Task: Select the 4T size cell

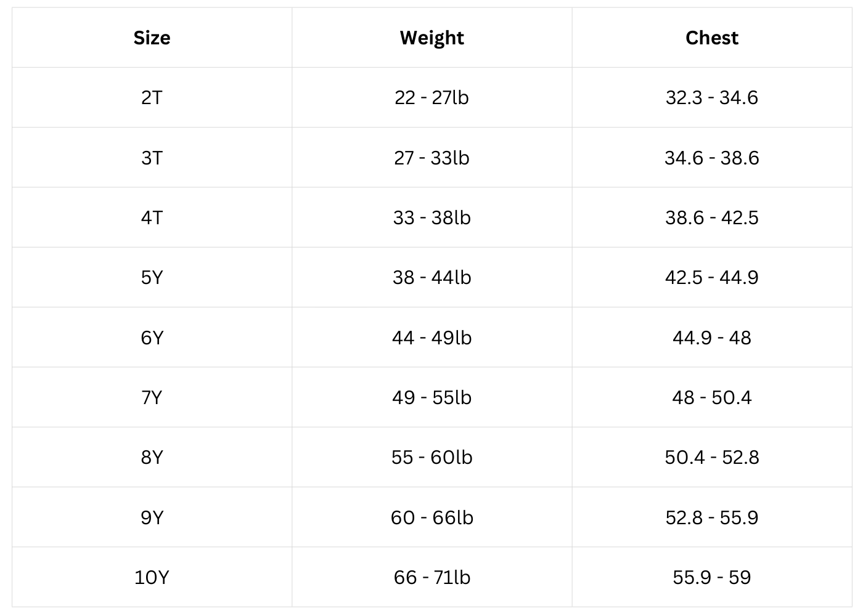Action: pos(152,218)
